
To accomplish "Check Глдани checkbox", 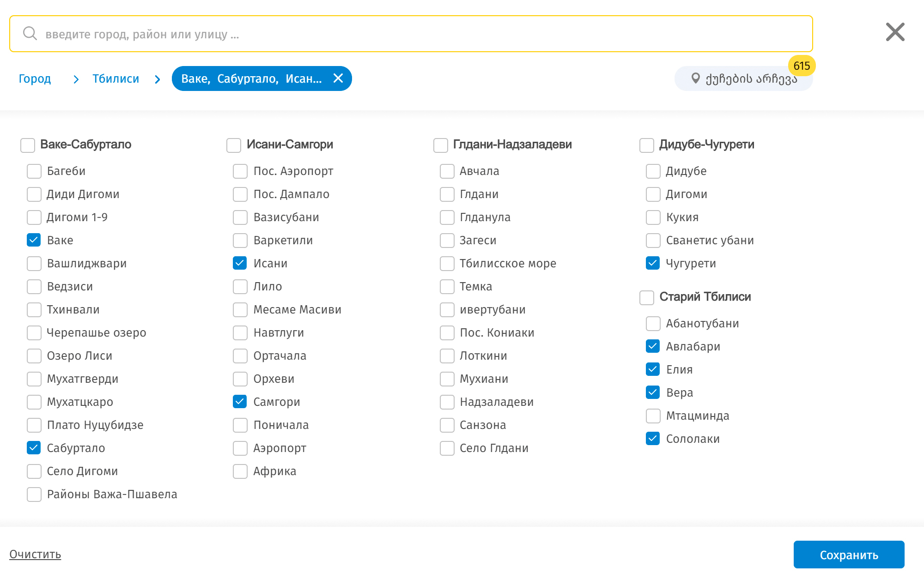I will click(447, 194).
